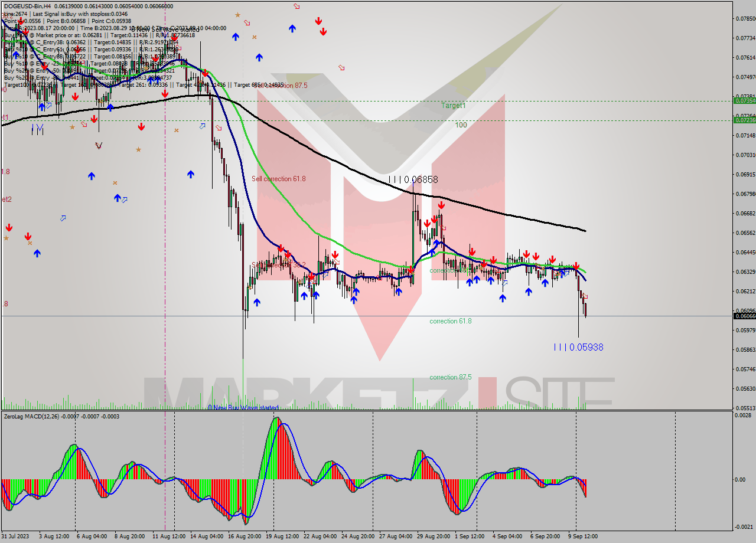Click the 0.05630 price axis label

[x=746, y=388]
